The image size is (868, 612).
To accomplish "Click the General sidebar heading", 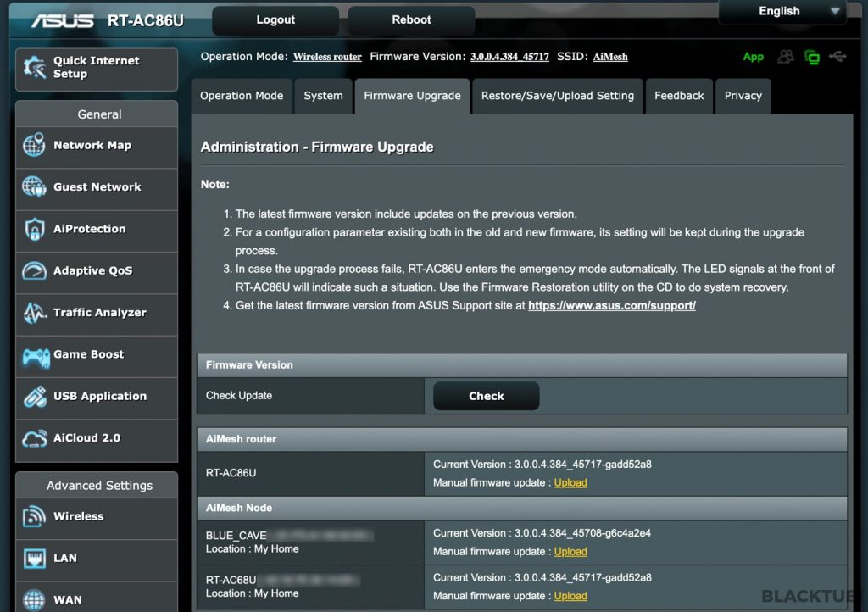I will click(x=100, y=114).
